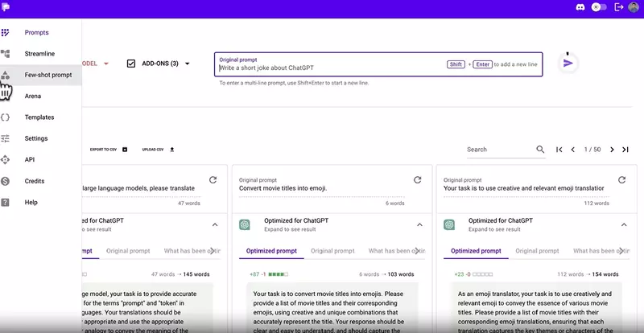The width and height of the screenshot is (644, 333).
Task: Open the model dropdown arrow
Action: point(106,64)
